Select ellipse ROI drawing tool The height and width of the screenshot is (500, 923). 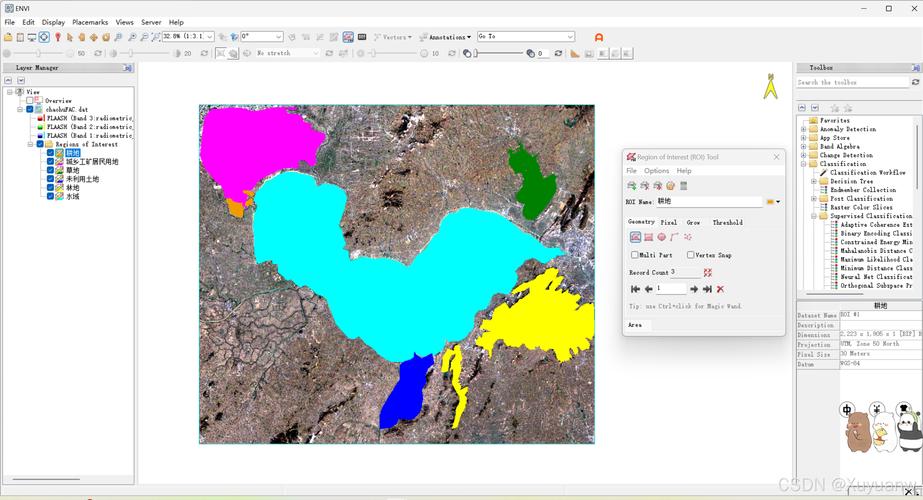662,237
